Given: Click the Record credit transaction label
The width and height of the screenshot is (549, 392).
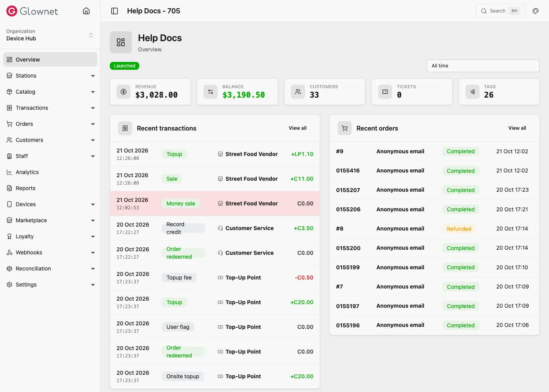Looking at the screenshot, I should click(x=183, y=228).
